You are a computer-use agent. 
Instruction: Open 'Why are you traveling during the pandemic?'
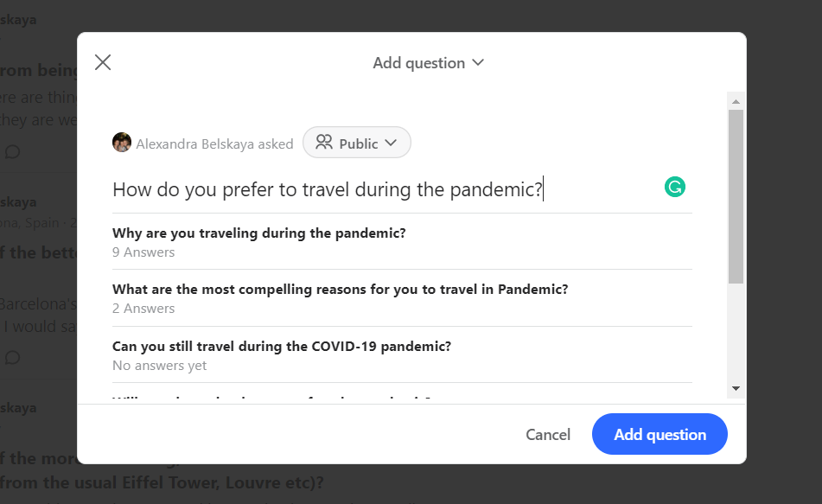(259, 233)
